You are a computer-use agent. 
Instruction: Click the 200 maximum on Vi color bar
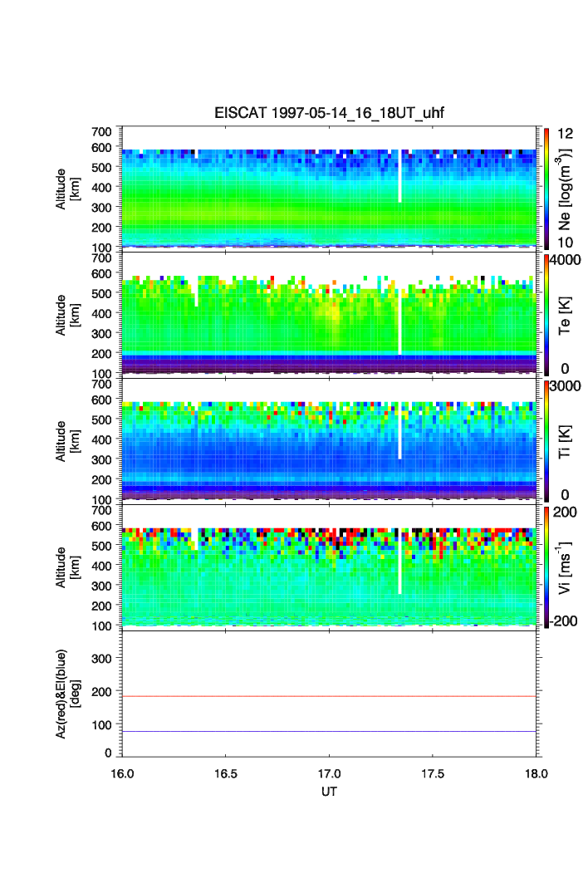(x=565, y=512)
